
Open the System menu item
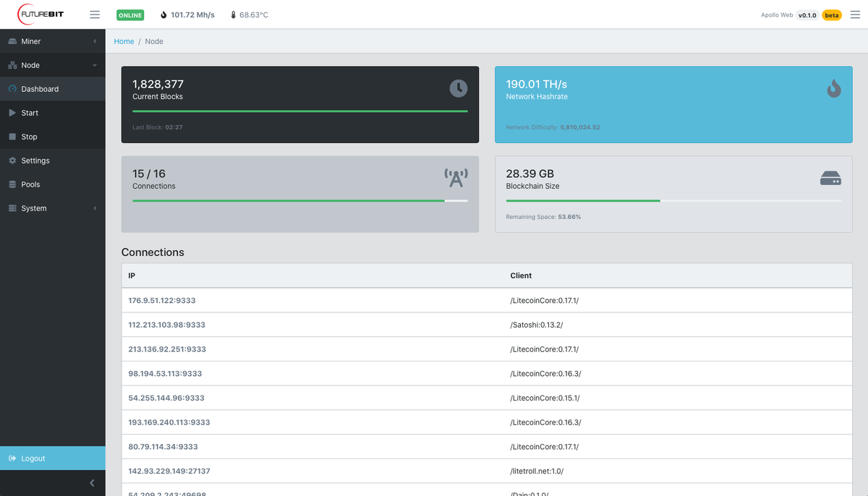point(53,208)
